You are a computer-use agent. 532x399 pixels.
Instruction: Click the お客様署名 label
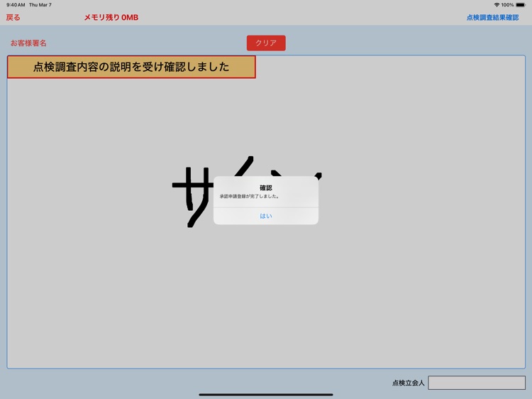(28, 43)
